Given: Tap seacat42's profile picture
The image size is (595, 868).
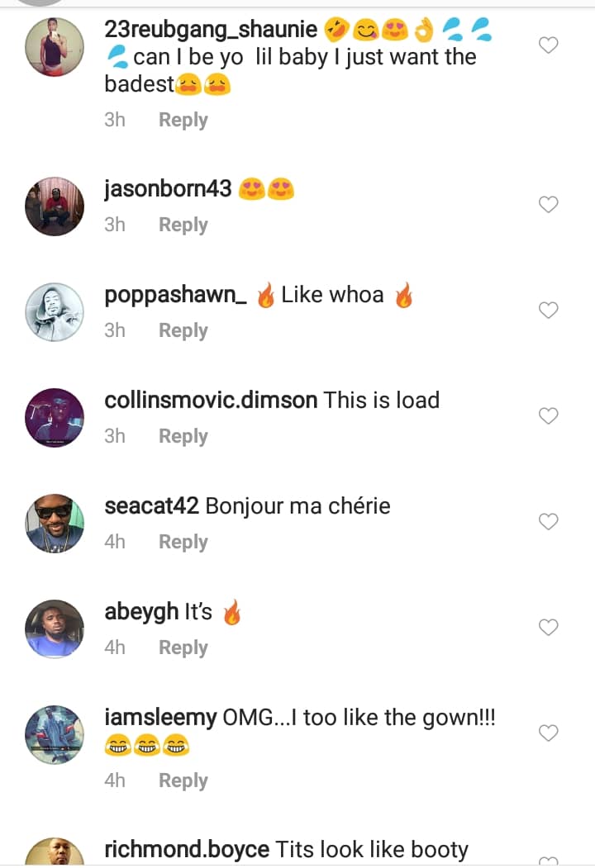Looking at the screenshot, I should pyautogui.click(x=55, y=523).
